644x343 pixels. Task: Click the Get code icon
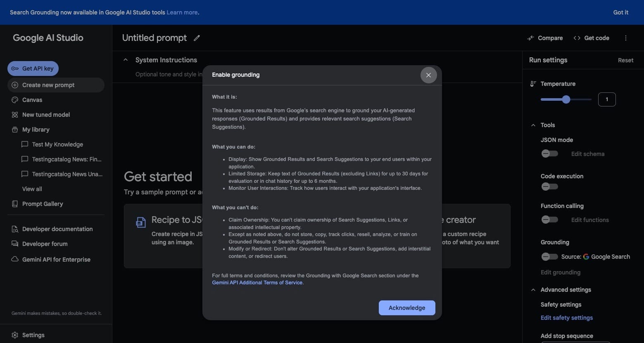point(577,38)
